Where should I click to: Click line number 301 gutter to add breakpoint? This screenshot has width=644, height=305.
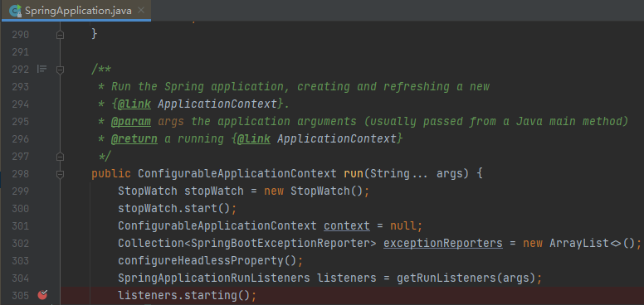point(21,226)
